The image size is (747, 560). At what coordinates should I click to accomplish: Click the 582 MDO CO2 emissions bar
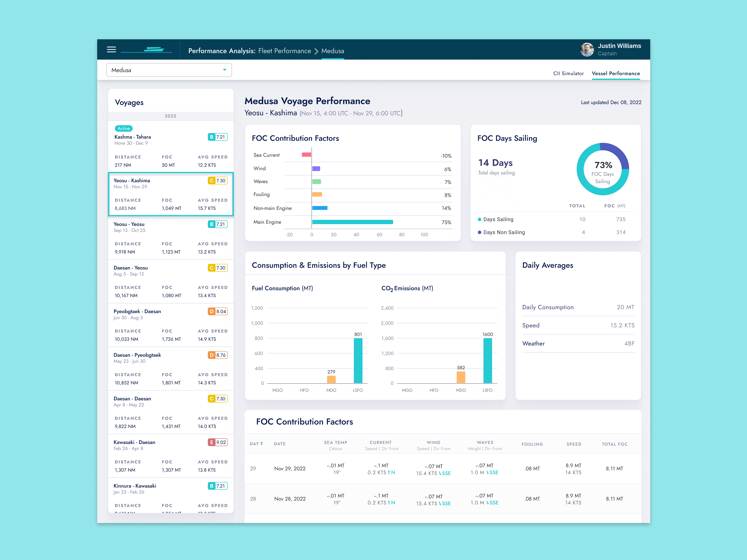tap(461, 377)
